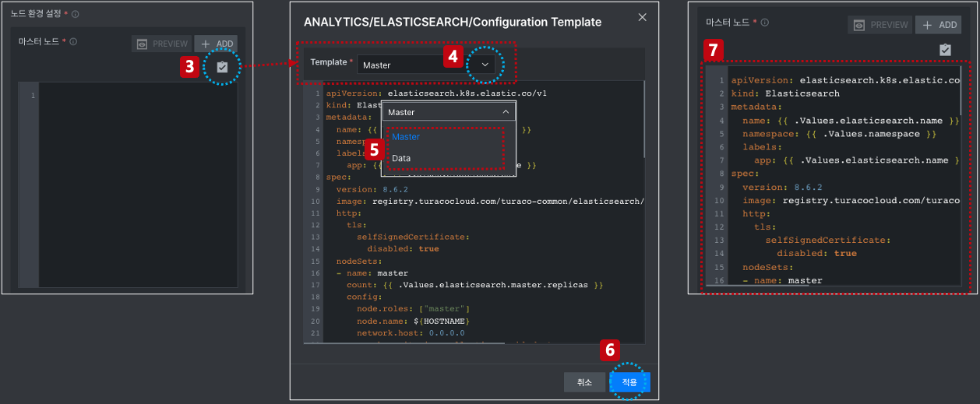Click the vertical scrollbar of the dialog code editor
The height and width of the screenshot is (404, 980).
(x=643, y=118)
